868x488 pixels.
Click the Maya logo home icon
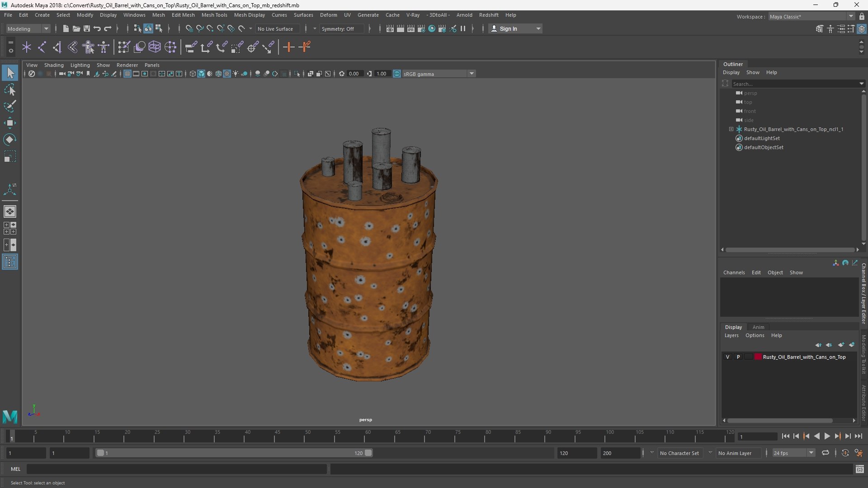point(10,416)
